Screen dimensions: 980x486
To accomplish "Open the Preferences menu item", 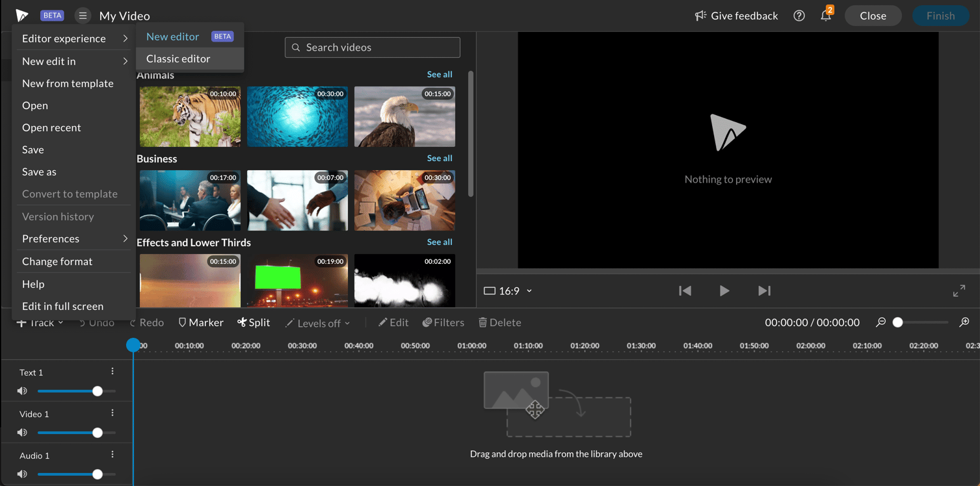I will pyautogui.click(x=50, y=238).
